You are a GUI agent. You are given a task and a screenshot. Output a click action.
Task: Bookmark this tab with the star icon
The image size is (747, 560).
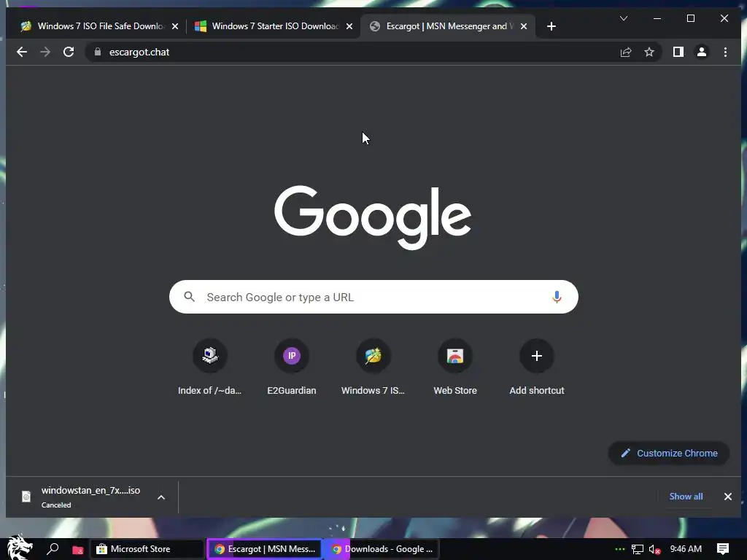click(x=649, y=52)
